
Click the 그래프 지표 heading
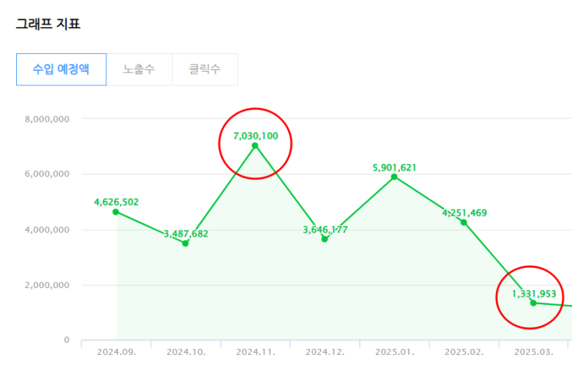pos(48,24)
